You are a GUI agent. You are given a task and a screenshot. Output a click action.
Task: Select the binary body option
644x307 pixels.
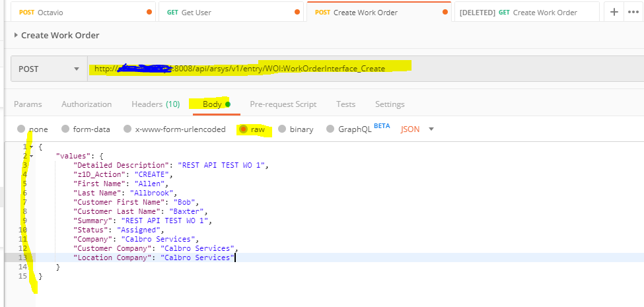point(282,129)
